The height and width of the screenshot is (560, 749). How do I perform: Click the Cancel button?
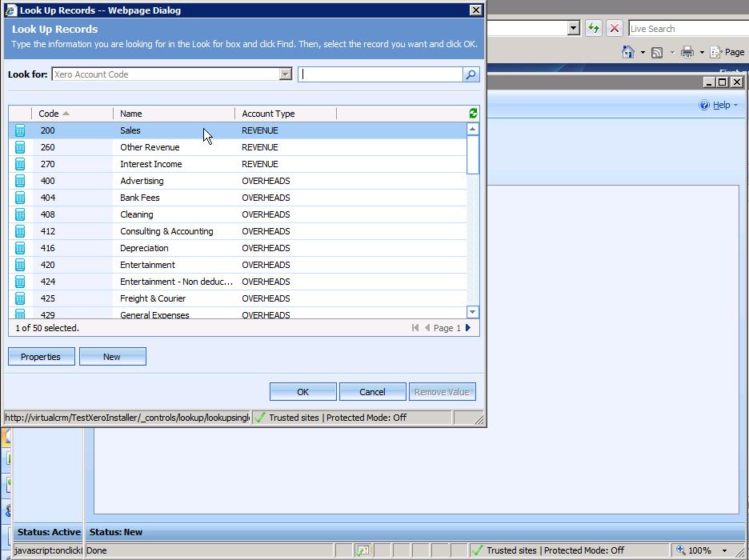tap(373, 392)
